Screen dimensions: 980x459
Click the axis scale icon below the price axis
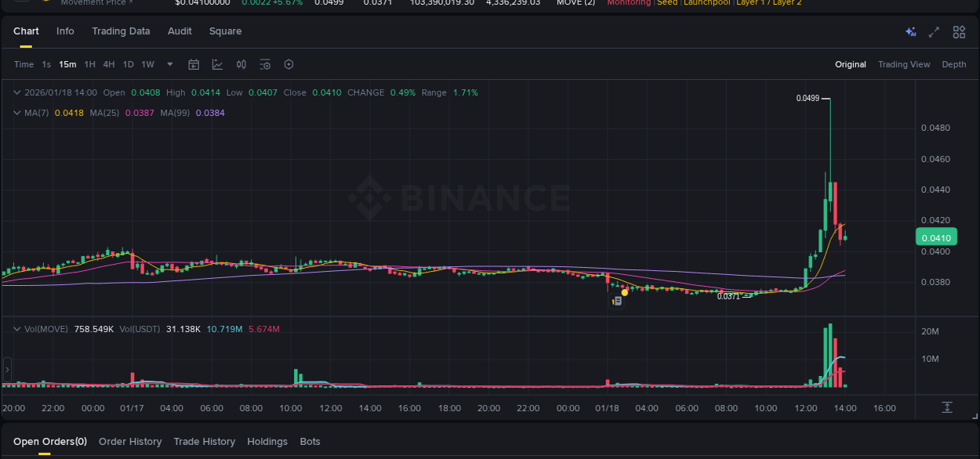947,408
